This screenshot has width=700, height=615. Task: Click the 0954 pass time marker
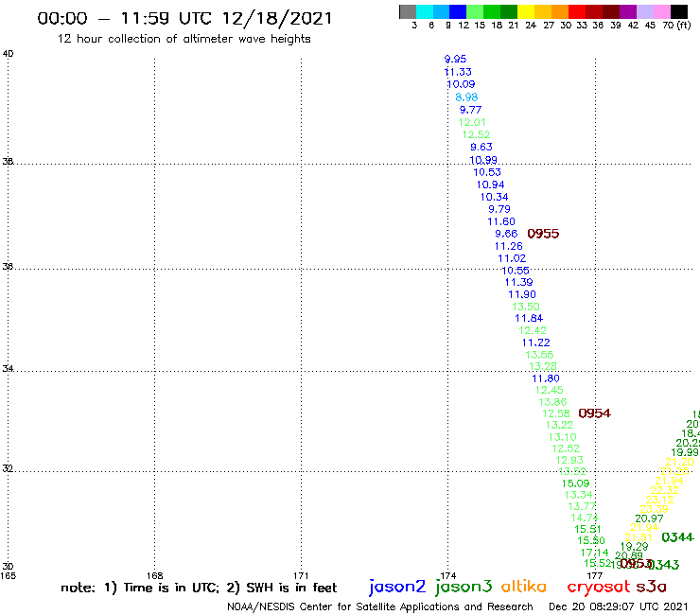click(x=594, y=413)
